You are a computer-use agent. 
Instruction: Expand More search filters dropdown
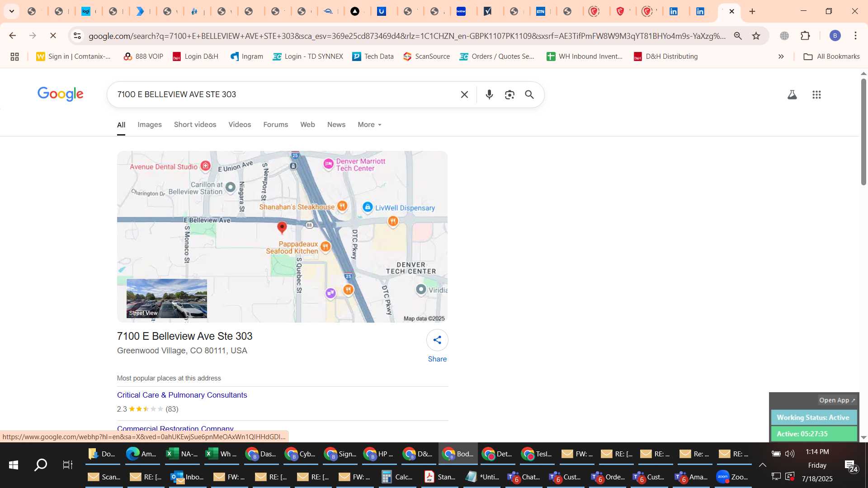point(369,125)
